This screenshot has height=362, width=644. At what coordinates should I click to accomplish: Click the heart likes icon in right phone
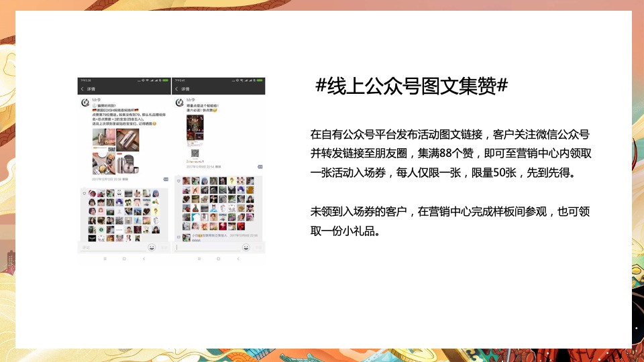pyautogui.click(x=178, y=181)
